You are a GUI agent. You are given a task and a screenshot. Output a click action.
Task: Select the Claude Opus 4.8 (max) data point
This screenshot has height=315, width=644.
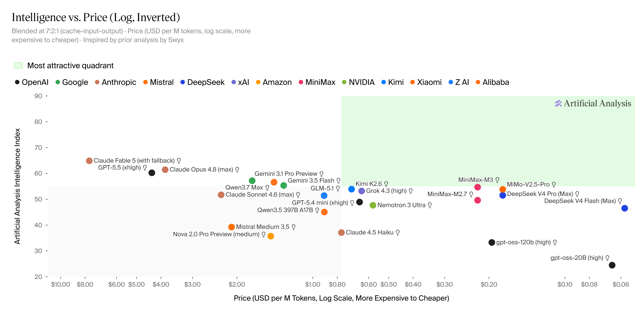[165, 170]
